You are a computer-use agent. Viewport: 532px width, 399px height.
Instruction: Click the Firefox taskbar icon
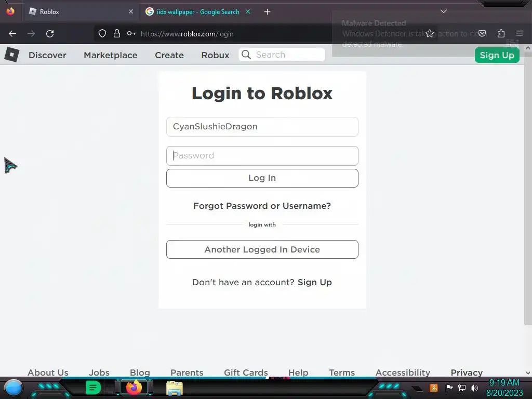click(x=134, y=388)
